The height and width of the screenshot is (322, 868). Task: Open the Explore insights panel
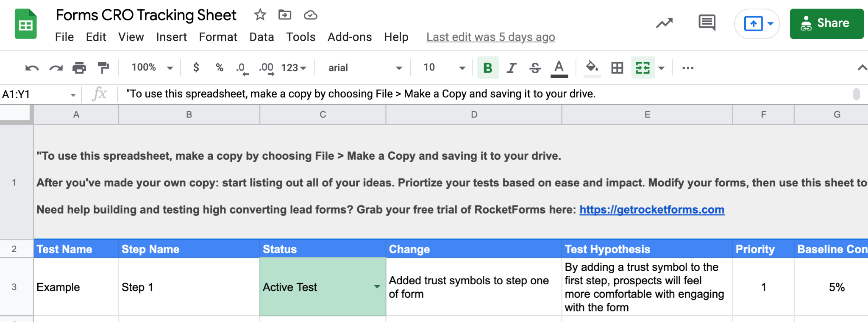tap(664, 23)
